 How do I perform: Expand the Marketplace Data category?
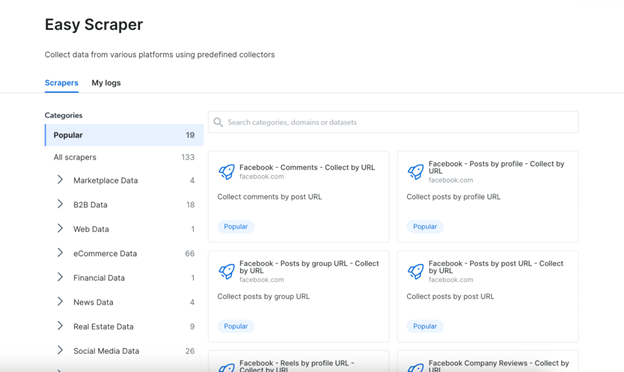click(60, 180)
